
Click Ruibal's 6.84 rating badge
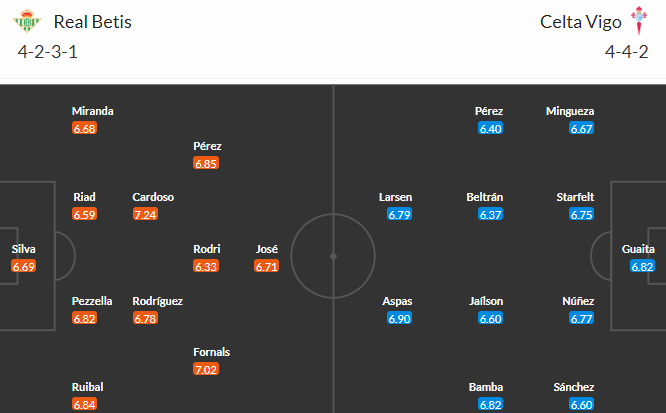tap(85, 404)
